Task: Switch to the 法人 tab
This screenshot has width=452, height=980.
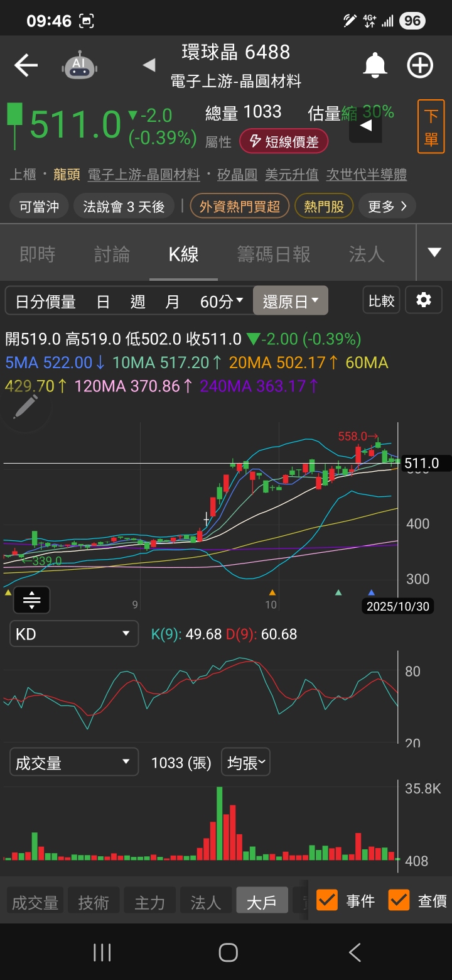Action: (x=367, y=254)
